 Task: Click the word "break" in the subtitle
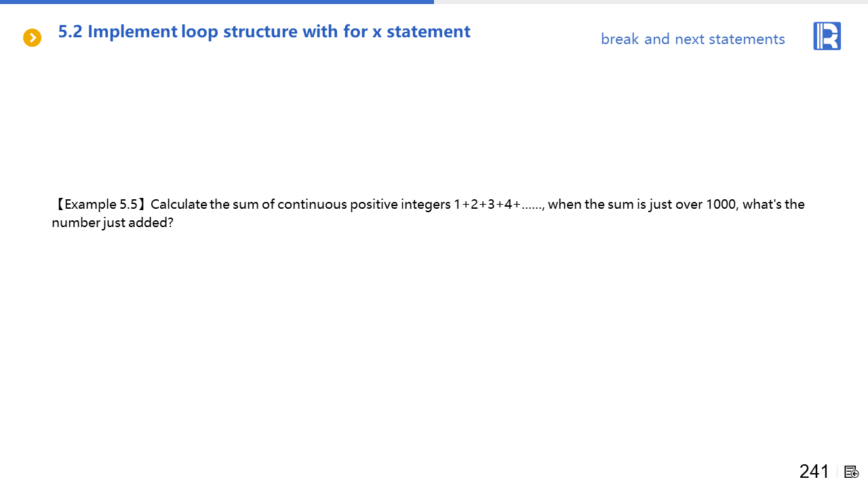(x=620, y=39)
